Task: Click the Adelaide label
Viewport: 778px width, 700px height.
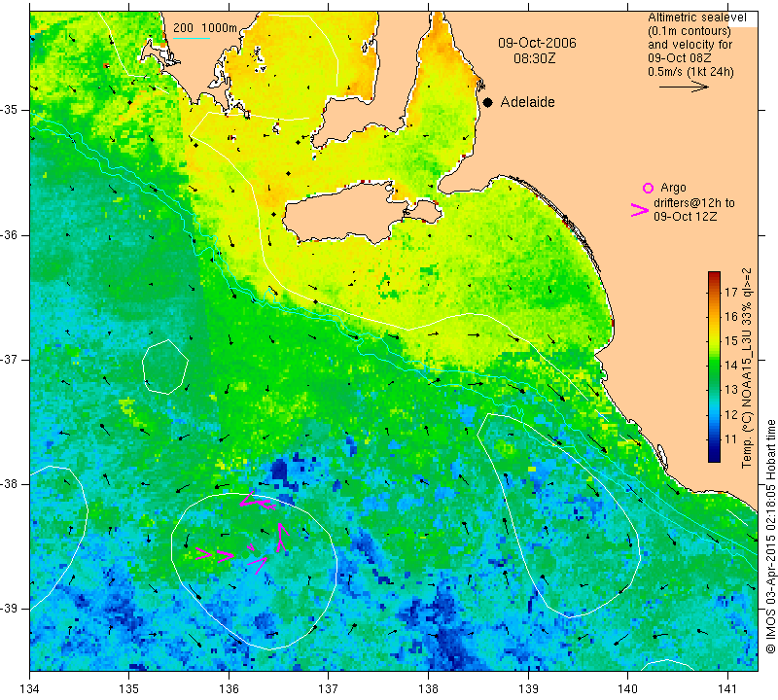Action: click(x=527, y=102)
